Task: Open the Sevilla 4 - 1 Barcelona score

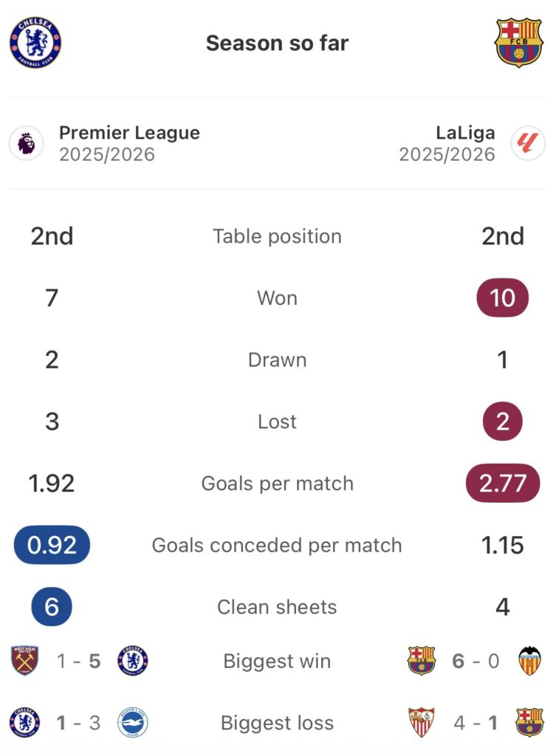Action: [475, 723]
